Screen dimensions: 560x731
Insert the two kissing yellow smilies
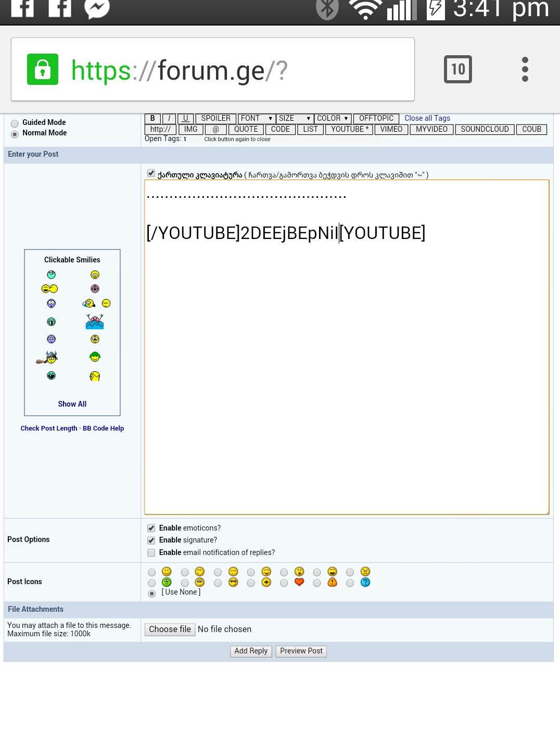tap(49, 288)
